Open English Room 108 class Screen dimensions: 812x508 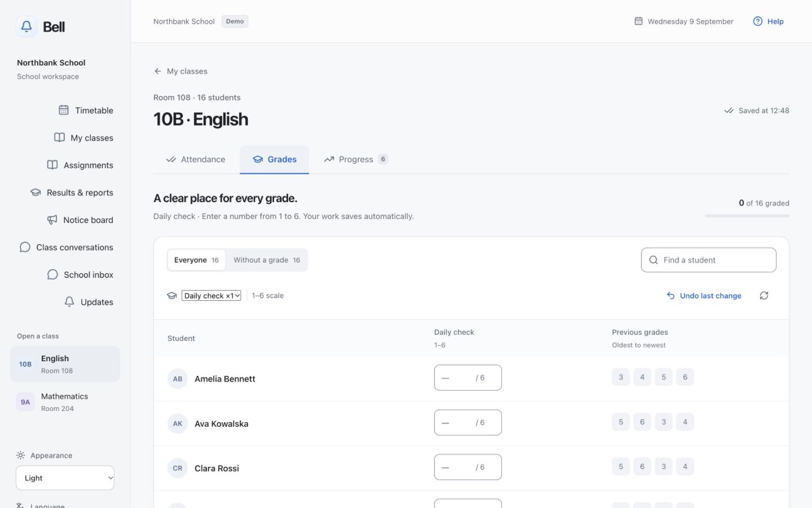tap(65, 364)
